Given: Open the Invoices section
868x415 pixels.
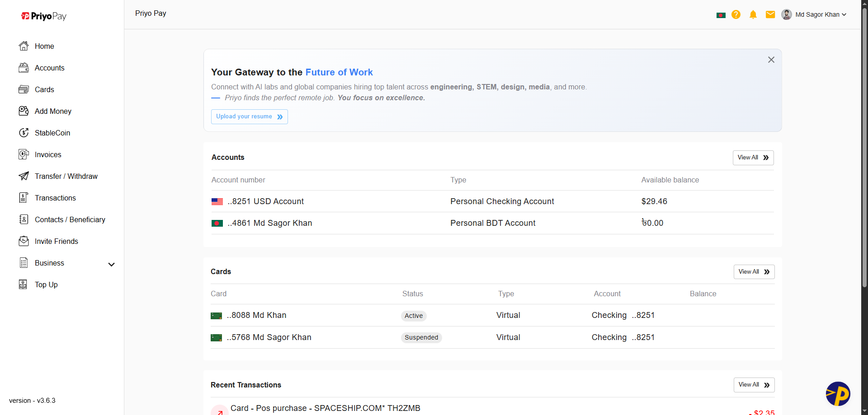Looking at the screenshot, I should pos(48,154).
